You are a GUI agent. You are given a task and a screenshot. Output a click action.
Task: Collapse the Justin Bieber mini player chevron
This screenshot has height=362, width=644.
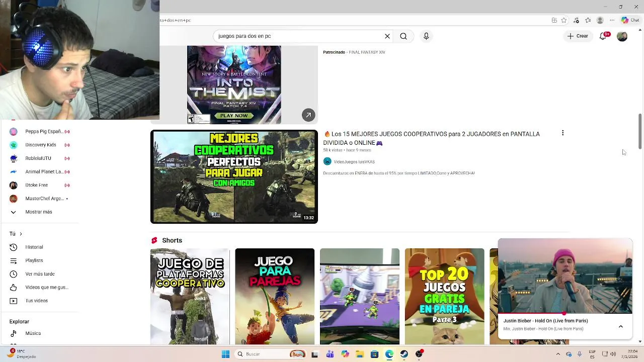pos(621,326)
